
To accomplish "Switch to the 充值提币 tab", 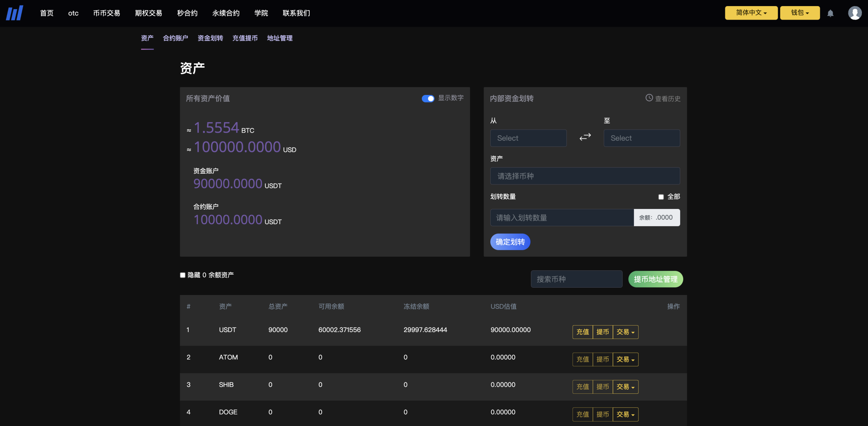I will [245, 38].
